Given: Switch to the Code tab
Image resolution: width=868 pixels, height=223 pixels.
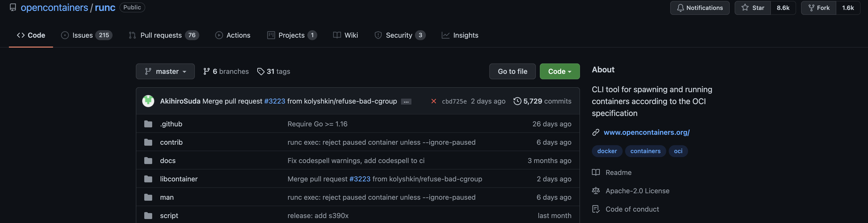Looking at the screenshot, I should (31, 35).
